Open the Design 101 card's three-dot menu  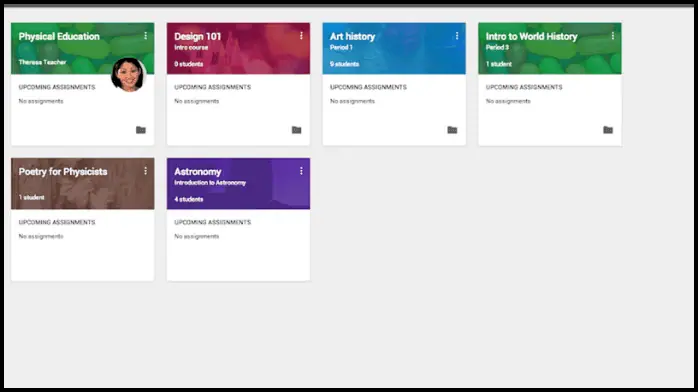301,36
